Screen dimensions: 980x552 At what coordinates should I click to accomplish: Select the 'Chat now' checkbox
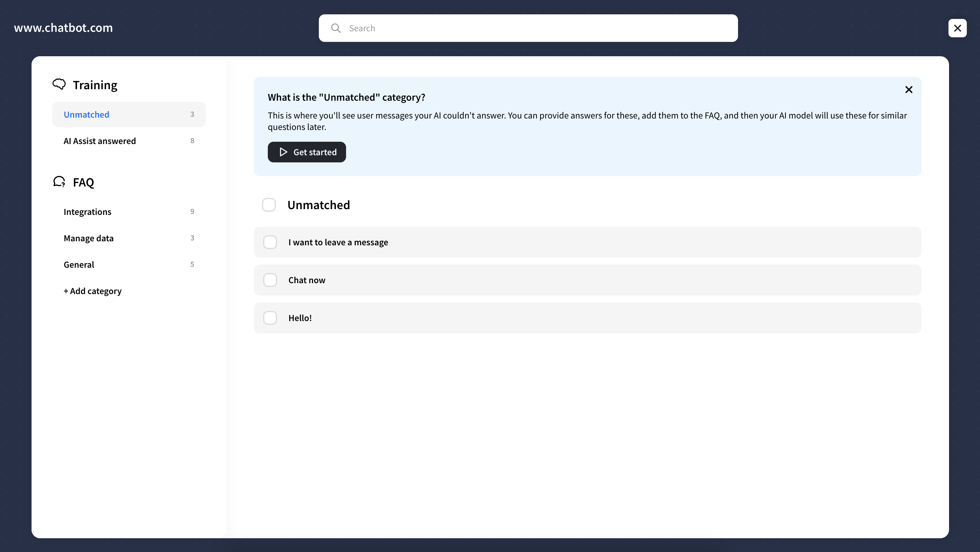coord(270,280)
